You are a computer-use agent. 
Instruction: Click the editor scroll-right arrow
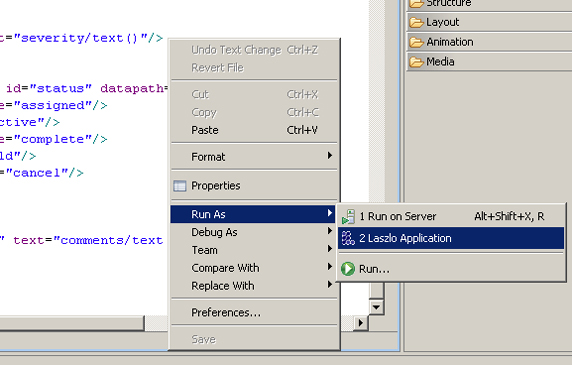pos(361,323)
